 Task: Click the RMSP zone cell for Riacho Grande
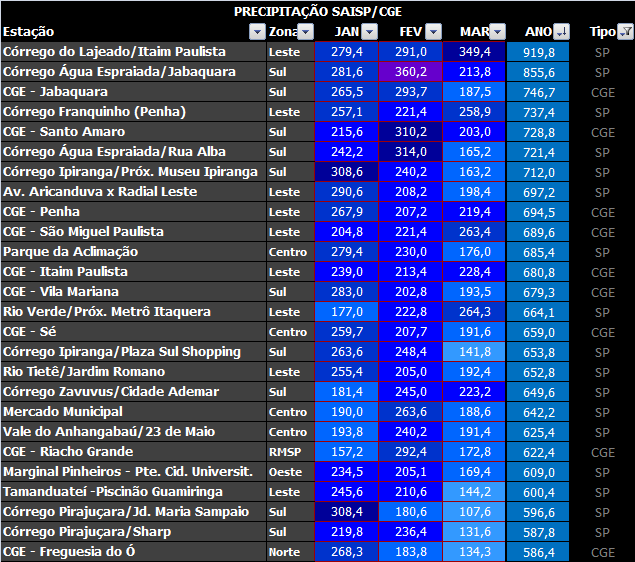pyautogui.click(x=288, y=452)
